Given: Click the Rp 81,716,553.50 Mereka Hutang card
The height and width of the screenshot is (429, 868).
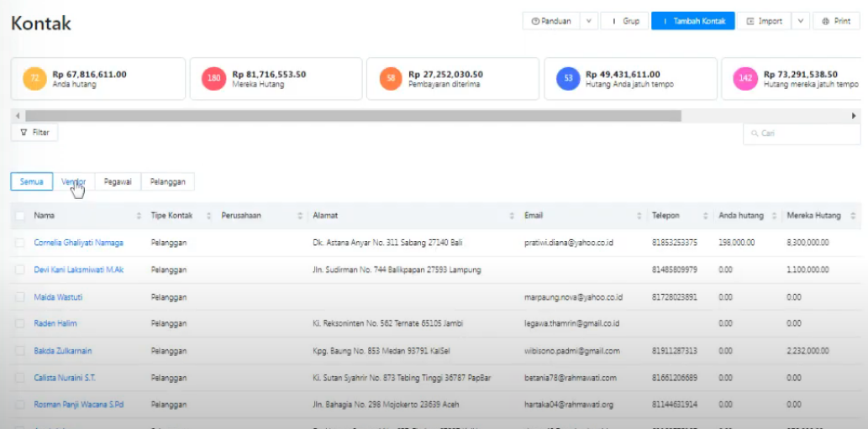Looking at the screenshot, I should coord(276,79).
